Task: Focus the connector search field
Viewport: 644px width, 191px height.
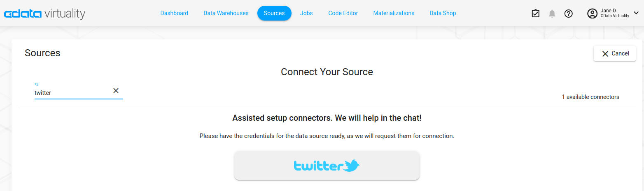Action: pos(72,93)
